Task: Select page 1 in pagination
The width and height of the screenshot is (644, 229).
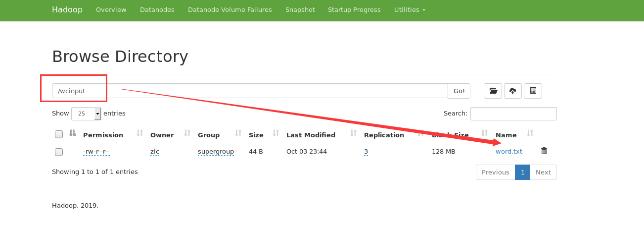Action: [522, 172]
